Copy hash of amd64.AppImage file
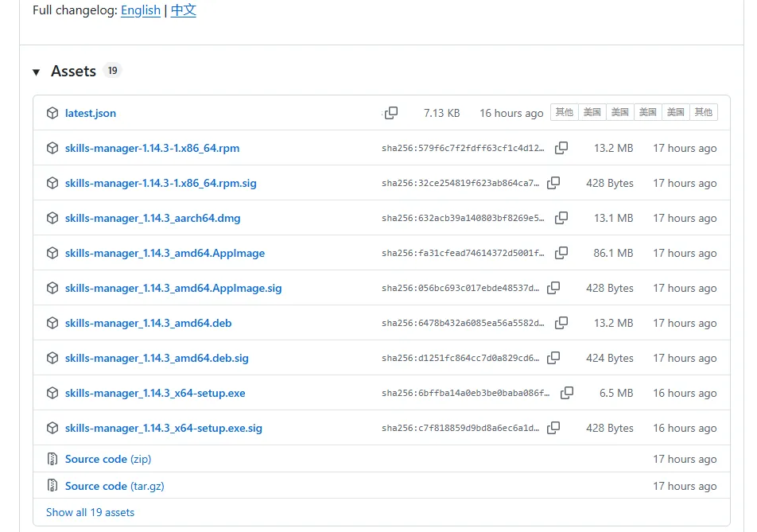757x532 pixels. point(561,253)
